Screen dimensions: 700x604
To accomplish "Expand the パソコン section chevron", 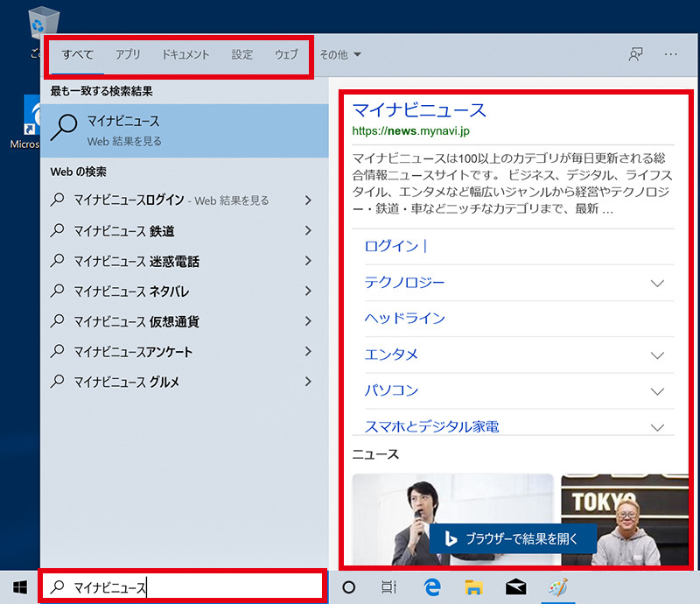I will click(x=657, y=391).
